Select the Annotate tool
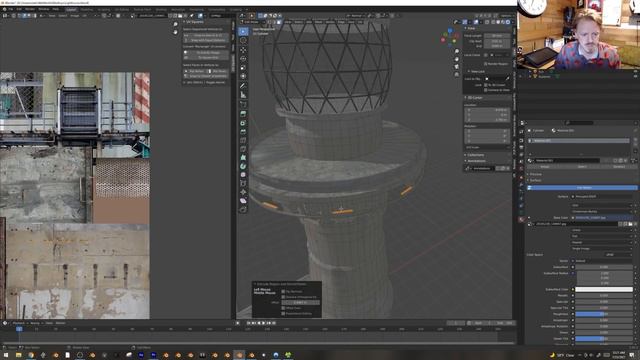This screenshot has height=360, width=640. click(x=243, y=86)
